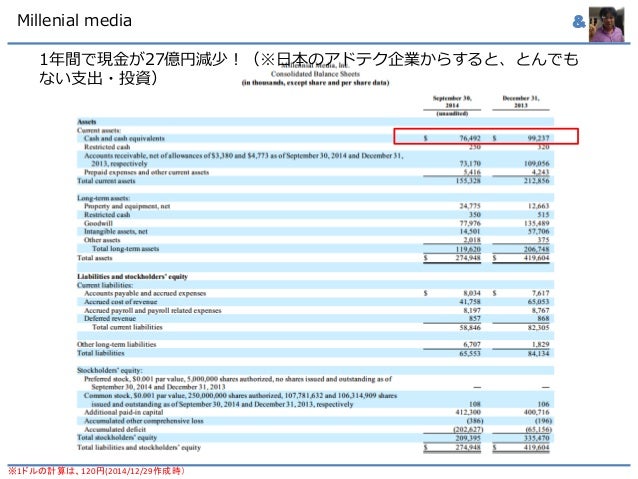
Task: Select the "December 31, 2013" column header
Action: (521, 102)
